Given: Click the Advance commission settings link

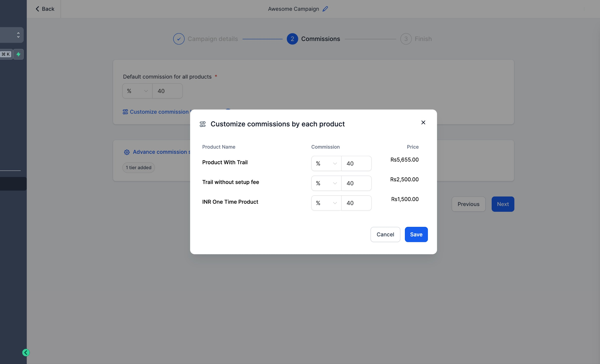Looking at the screenshot, I should point(161,152).
